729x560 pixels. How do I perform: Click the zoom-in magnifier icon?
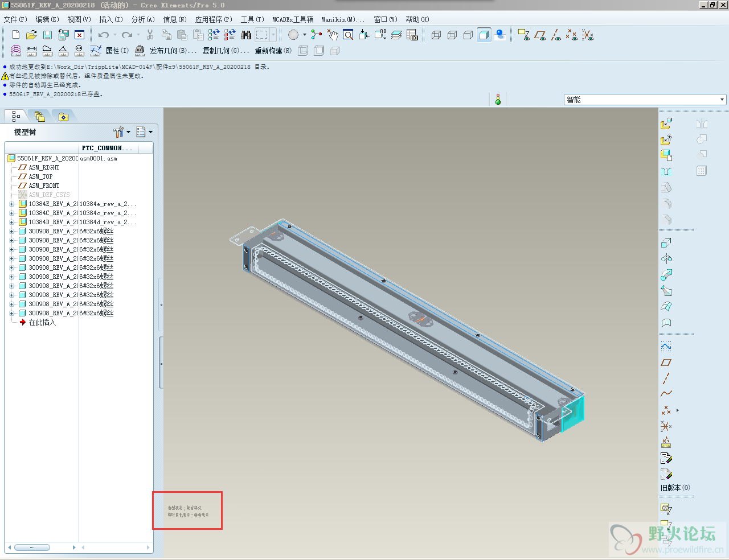349,35
